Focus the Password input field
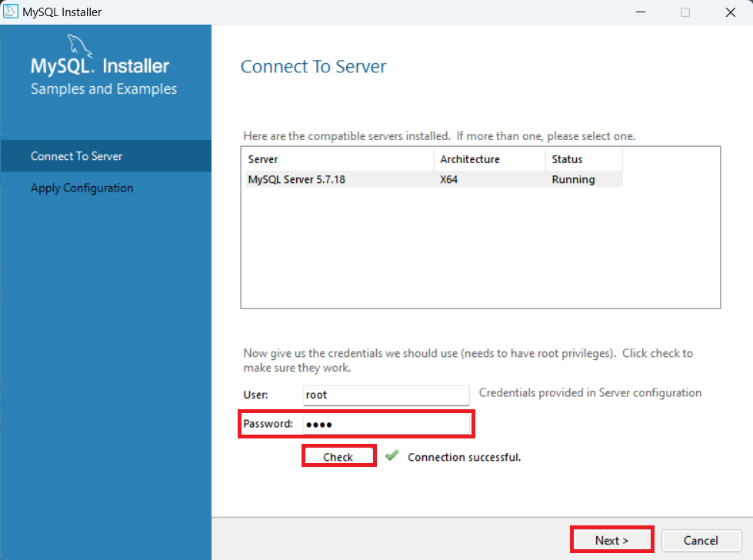Image resolution: width=753 pixels, height=560 pixels. pyautogui.click(x=386, y=424)
